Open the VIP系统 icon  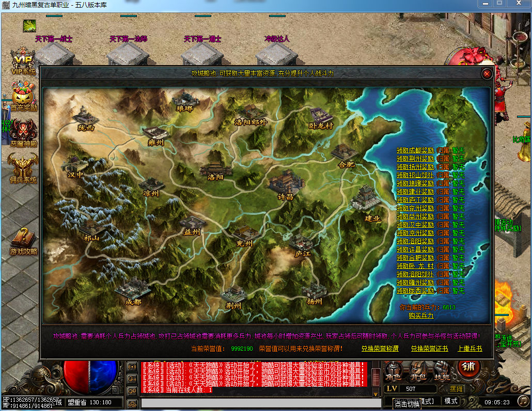23,60
